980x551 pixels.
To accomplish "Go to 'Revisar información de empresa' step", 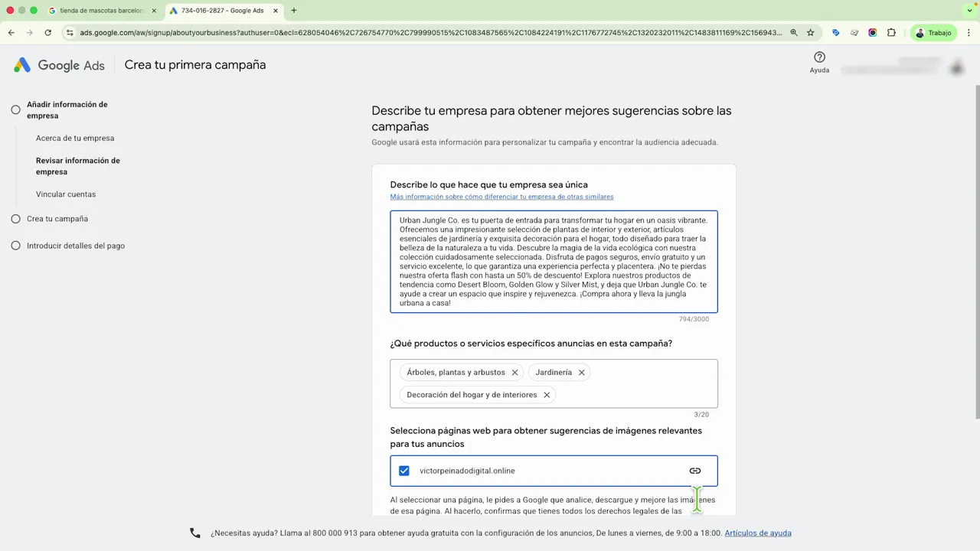I will [x=78, y=166].
